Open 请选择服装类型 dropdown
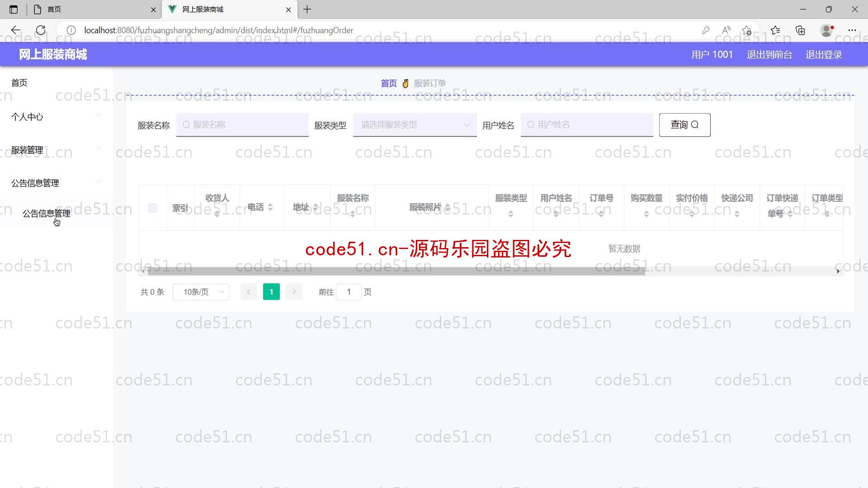The height and width of the screenshot is (488, 868). [x=415, y=125]
